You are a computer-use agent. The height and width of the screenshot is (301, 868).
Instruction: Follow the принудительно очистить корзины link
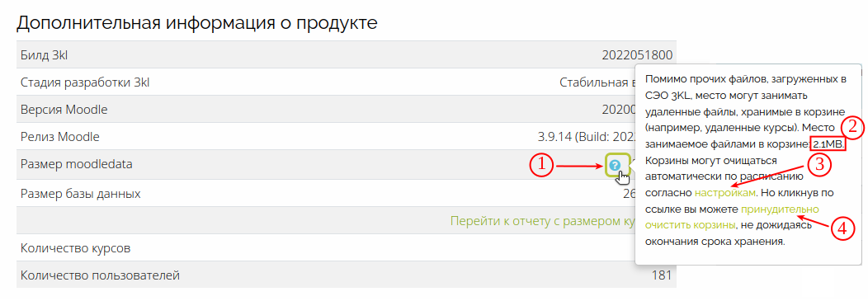(732, 218)
